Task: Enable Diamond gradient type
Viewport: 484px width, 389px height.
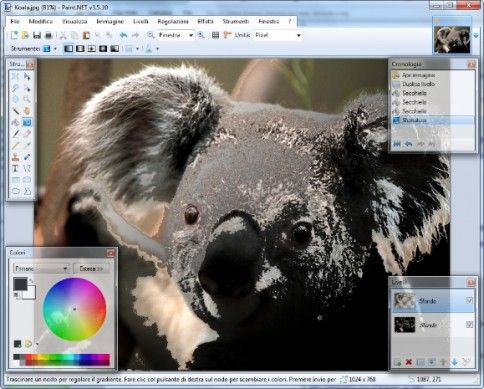Action: [x=92, y=49]
